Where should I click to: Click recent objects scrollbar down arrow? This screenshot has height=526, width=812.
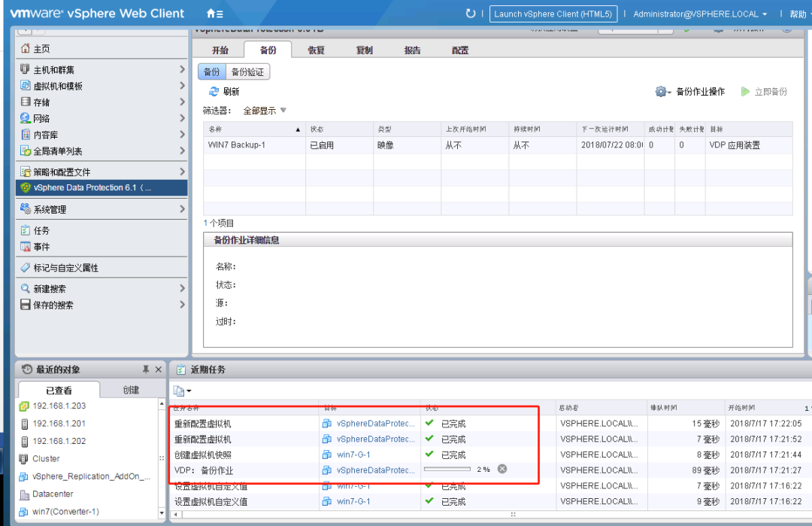162,512
